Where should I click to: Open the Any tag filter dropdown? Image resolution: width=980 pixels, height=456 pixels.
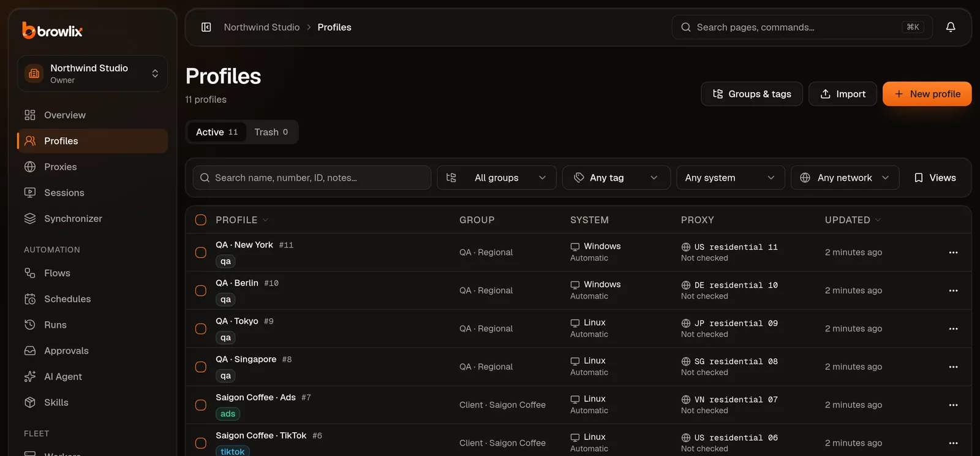click(x=616, y=178)
